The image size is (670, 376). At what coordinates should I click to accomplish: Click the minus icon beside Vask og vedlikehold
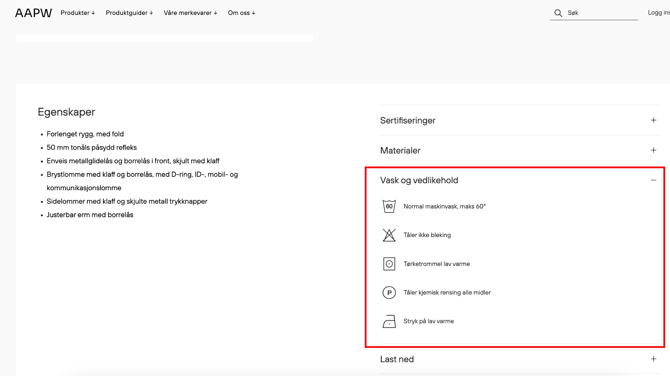pyautogui.click(x=653, y=180)
